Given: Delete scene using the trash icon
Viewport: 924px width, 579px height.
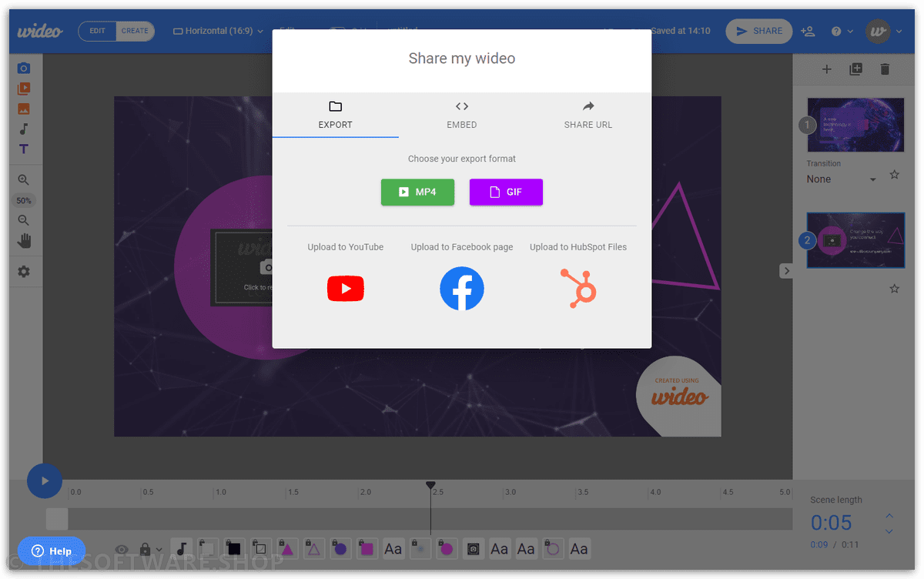Looking at the screenshot, I should [x=885, y=69].
